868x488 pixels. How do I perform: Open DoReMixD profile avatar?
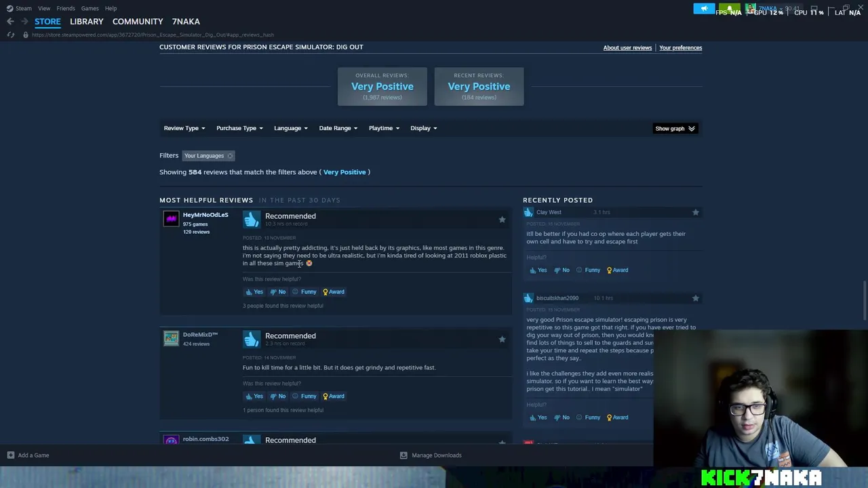pos(171,338)
